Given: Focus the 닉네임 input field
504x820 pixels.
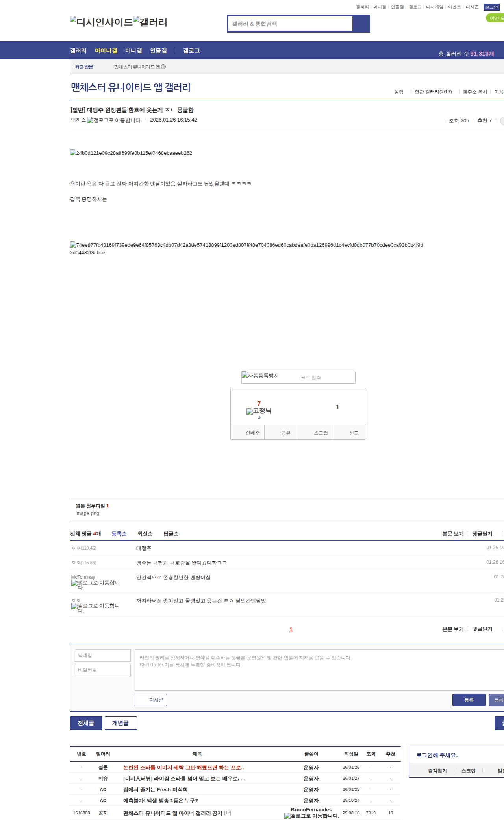Looking at the screenshot, I should coord(103,655).
